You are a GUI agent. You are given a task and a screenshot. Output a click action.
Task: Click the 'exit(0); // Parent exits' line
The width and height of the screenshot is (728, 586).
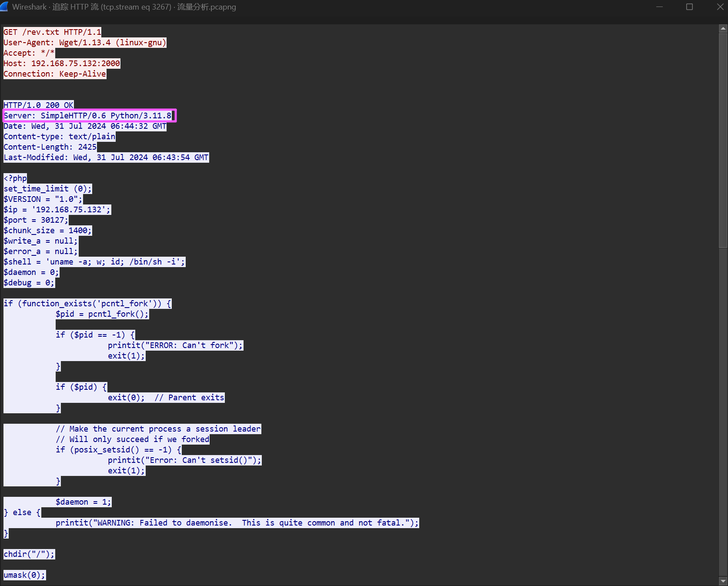tap(166, 398)
